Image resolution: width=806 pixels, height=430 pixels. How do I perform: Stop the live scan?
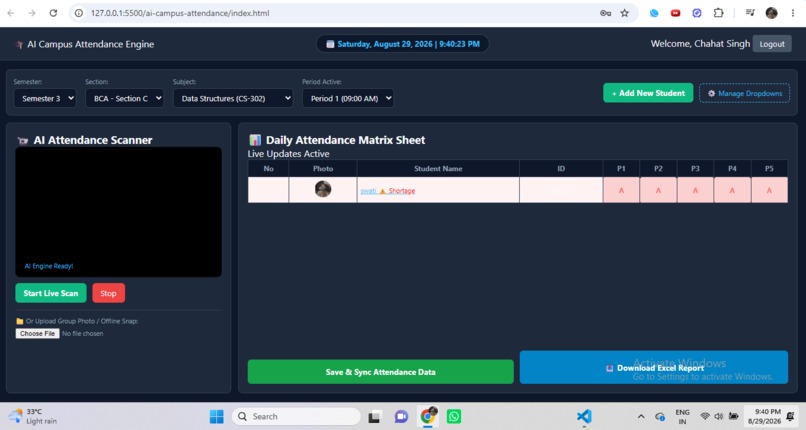108,293
